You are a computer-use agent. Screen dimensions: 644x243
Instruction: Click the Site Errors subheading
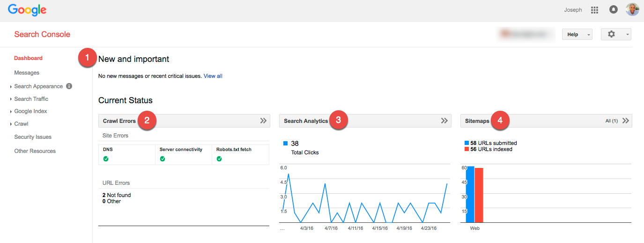point(115,136)
